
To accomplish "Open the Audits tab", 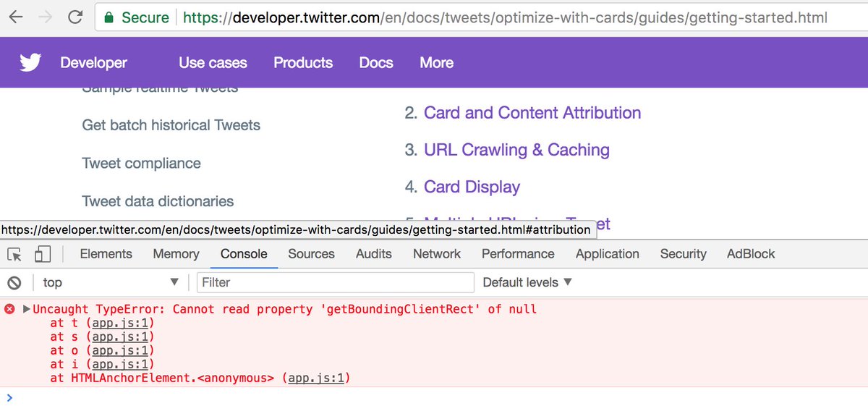I will pos(374,254).
